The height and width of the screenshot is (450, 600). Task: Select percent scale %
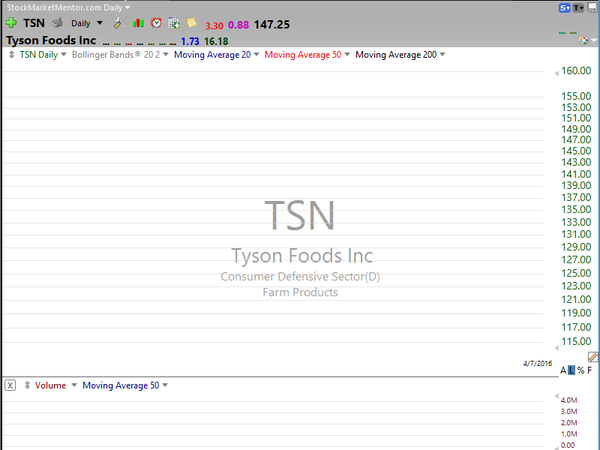(581, 370)
